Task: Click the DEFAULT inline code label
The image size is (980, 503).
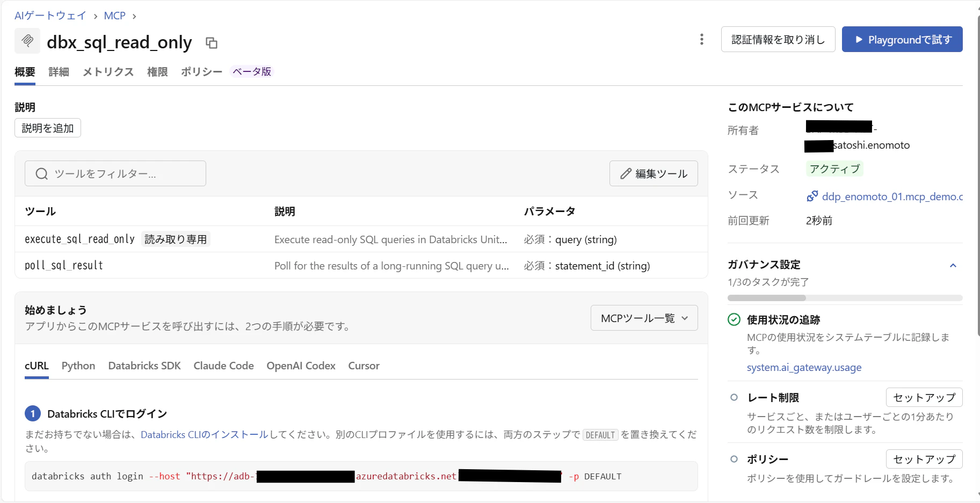Action: 600,435
